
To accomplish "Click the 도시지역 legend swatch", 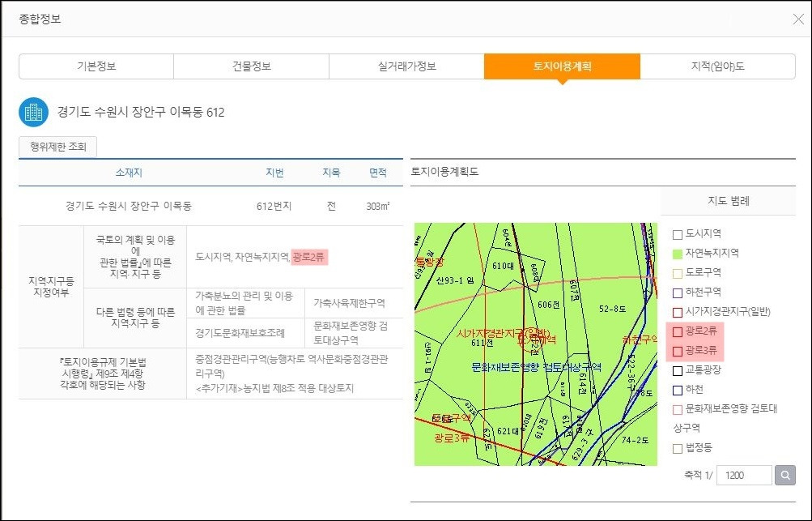I will 678,234.
